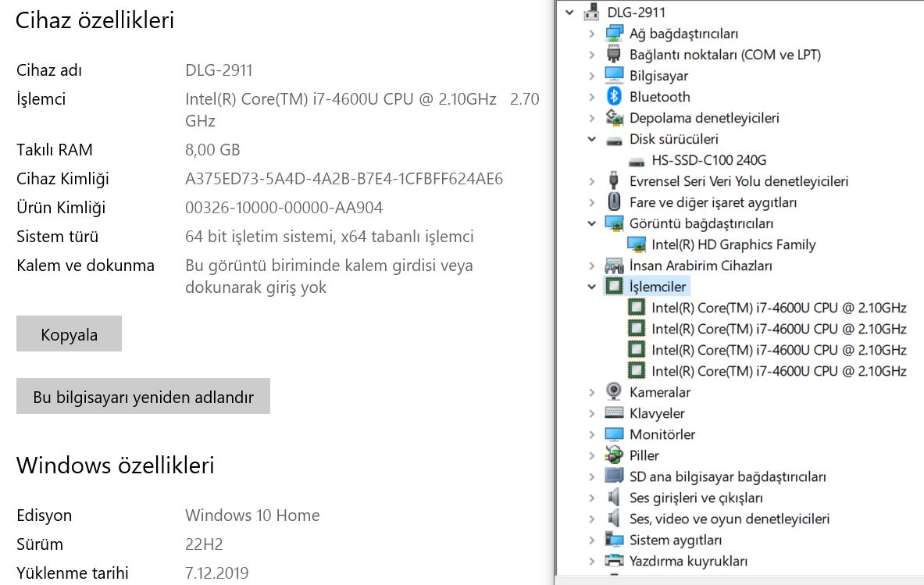Viewport: 924px width, 585px height.
Task: Click the 22H2 version value
Action: pos(204,544)
